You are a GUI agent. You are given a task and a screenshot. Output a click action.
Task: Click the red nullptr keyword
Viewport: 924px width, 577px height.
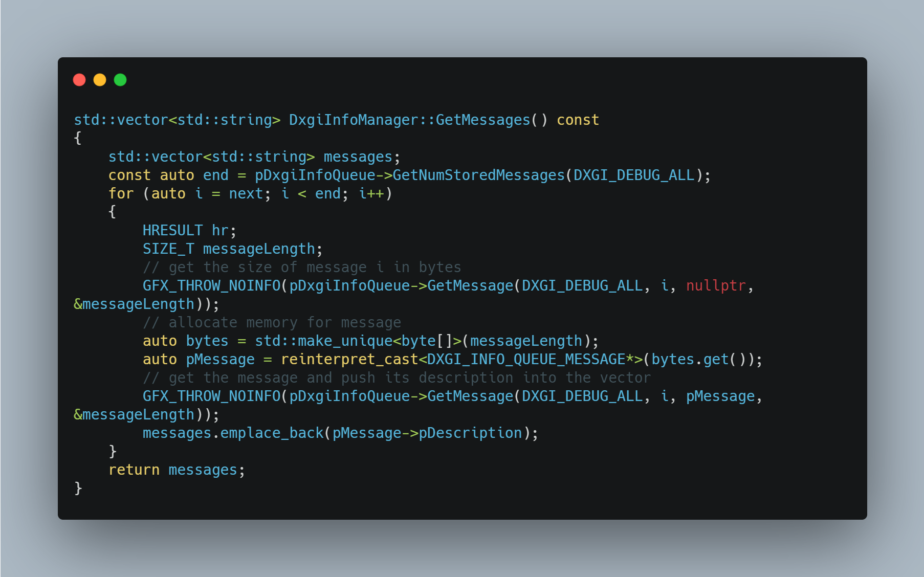[x=716, y=285]
